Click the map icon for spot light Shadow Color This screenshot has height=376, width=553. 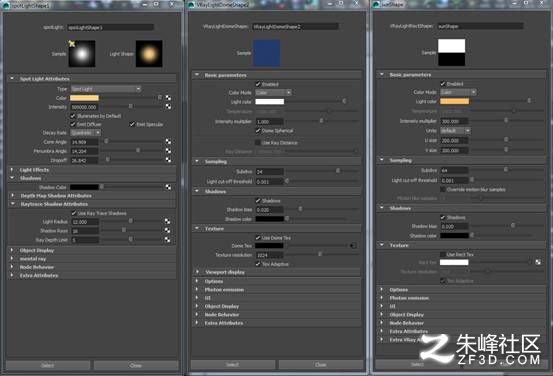(x=169, y=187)
